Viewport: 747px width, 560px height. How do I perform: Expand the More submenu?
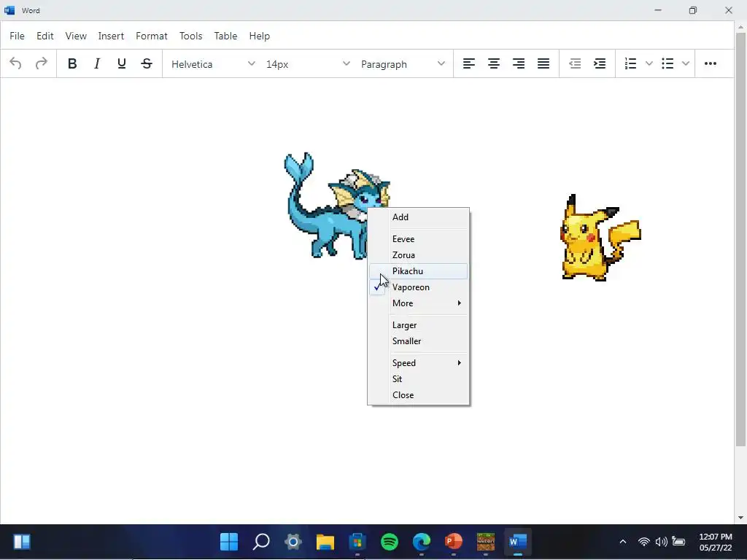pos(418,303)
